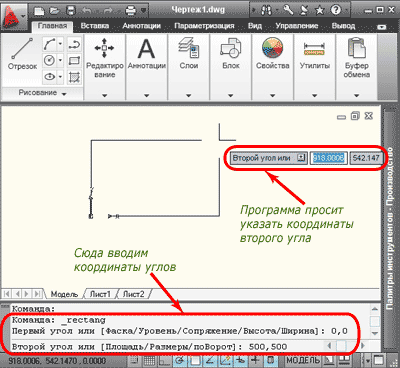Click the drawing window minimize icon inside canvas
Screen dimensions: 400x368
[x=341, y=117]
